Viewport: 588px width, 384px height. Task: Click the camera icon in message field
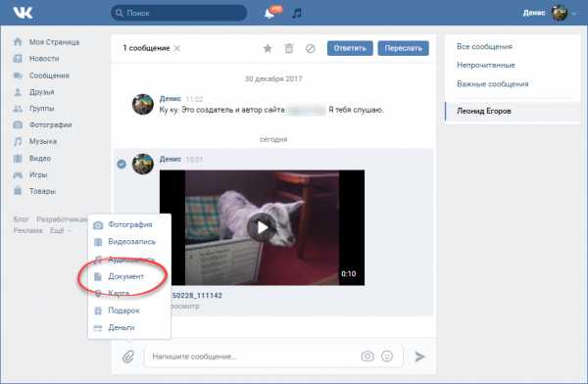click(367, 356)
